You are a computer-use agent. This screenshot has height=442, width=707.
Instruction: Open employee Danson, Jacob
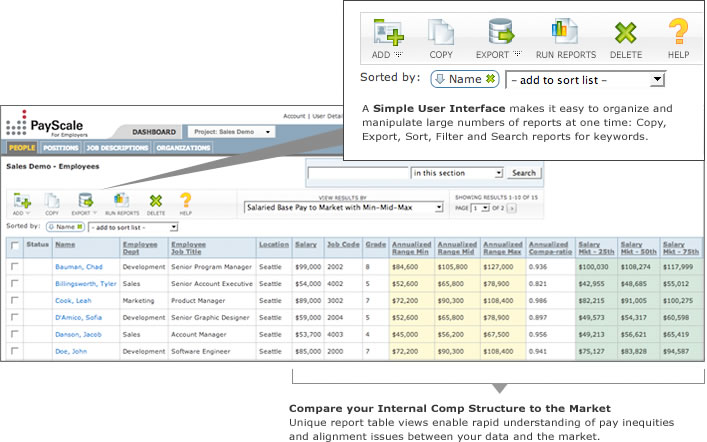tap(78, 334)
